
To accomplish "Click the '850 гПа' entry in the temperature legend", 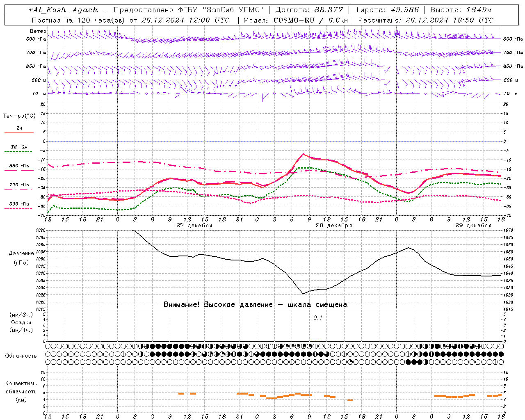I will point(19,166).
